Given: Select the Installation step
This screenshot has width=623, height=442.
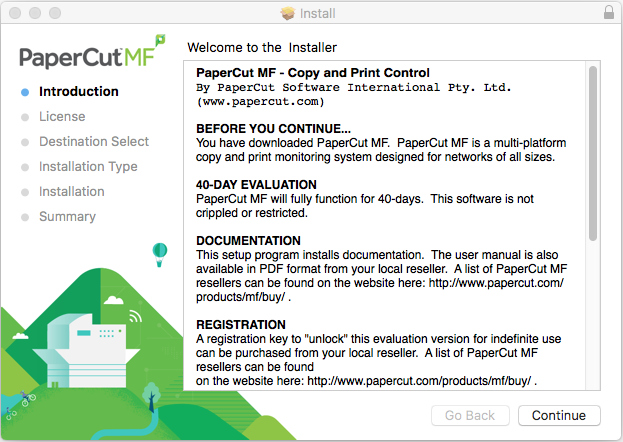Looking at the screenshot, I should (72, 192).
